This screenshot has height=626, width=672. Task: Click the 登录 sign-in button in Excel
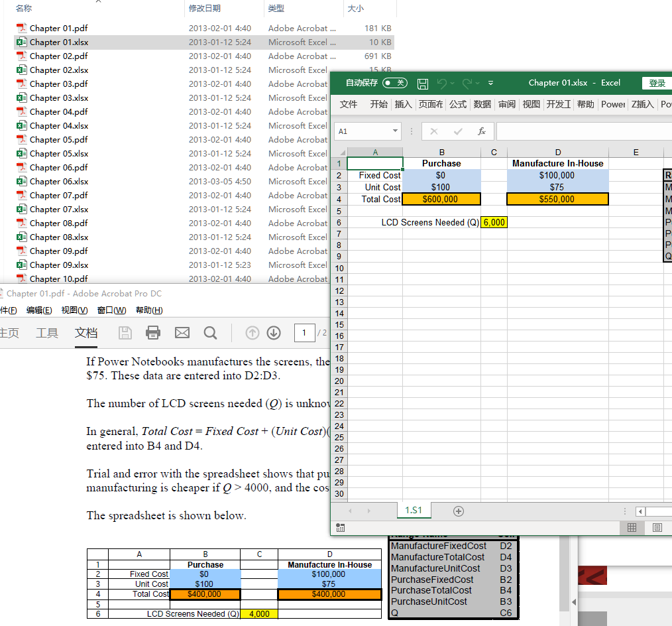[657, 83]
